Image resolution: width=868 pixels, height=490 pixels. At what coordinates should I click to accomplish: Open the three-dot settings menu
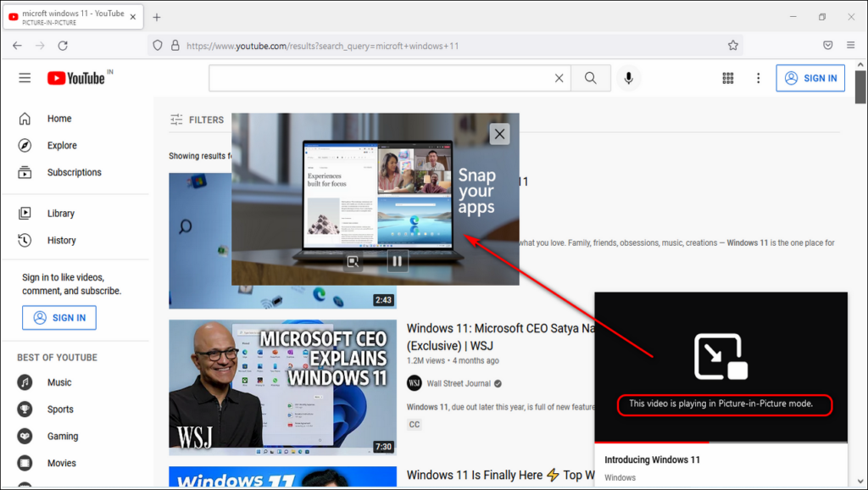point(759,78)
